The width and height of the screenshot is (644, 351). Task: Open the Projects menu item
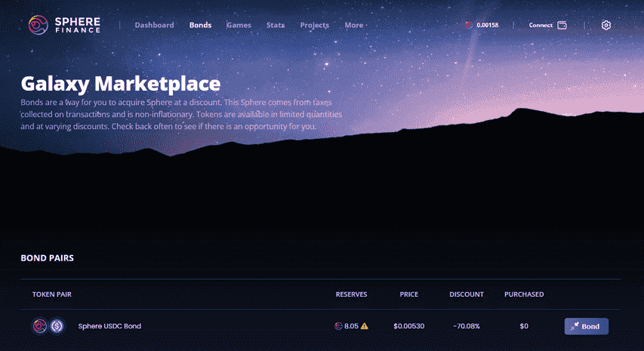tap(315, 25)
